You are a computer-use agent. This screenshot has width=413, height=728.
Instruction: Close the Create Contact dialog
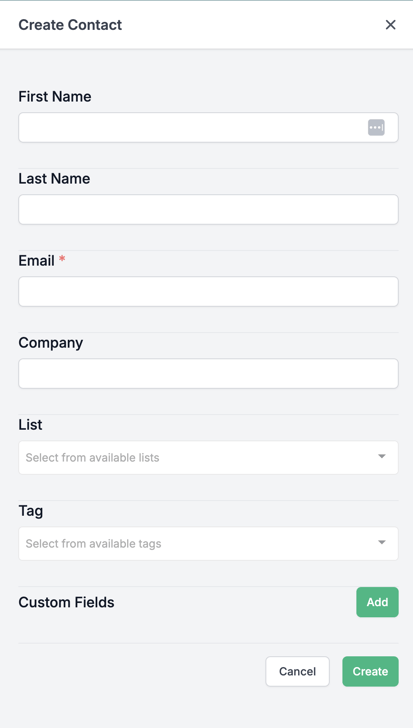390,25
